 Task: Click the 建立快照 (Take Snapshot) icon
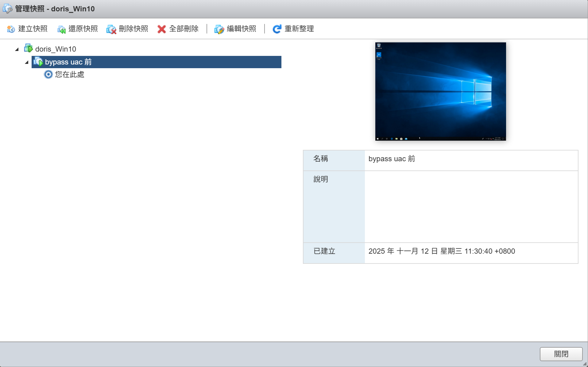10,29
